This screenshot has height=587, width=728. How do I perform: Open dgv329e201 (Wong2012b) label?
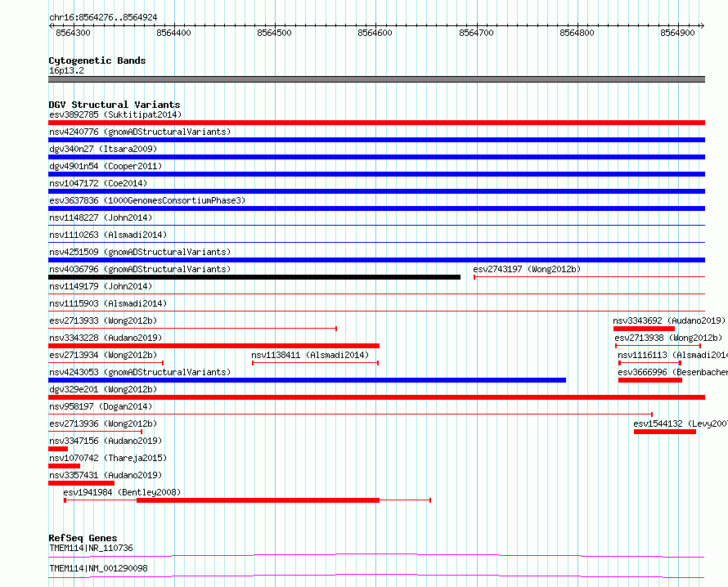click(x=103, y=389)
